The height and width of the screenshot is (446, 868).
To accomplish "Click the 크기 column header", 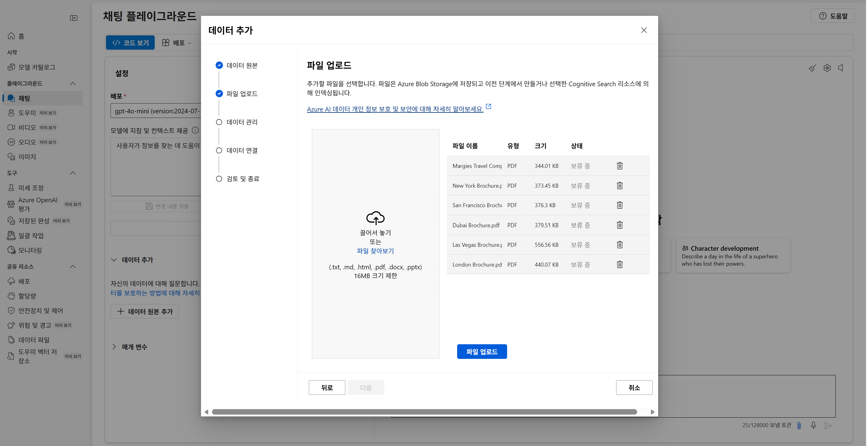I will coord(541,146).
